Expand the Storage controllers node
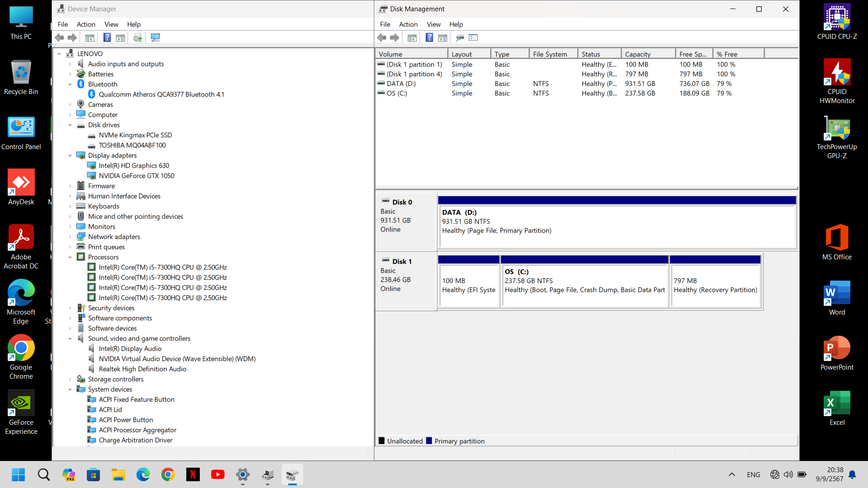Image resolution: width=868 pixels, height=488 pixels. [x=70, y=379]
